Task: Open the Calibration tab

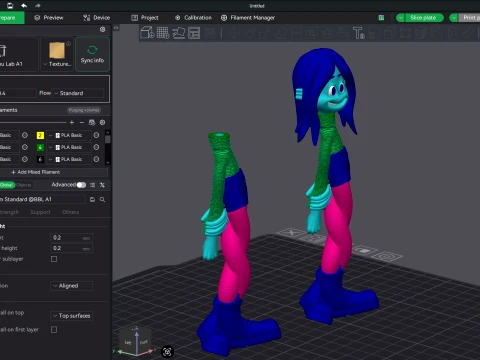Action: (x=193, y=18)
